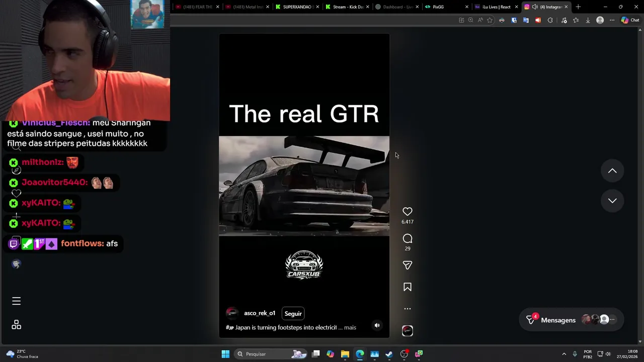
Task: Click the zoom magnifier in address bar
Action: click(470, 20)
